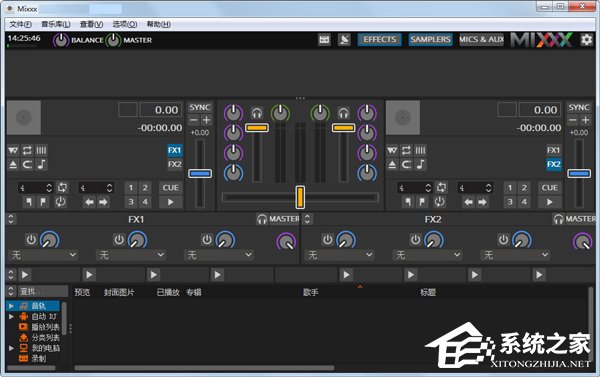Viewport: 600px width, 377px height.
Task: Click left deck eject track icon
Action: 13,165
